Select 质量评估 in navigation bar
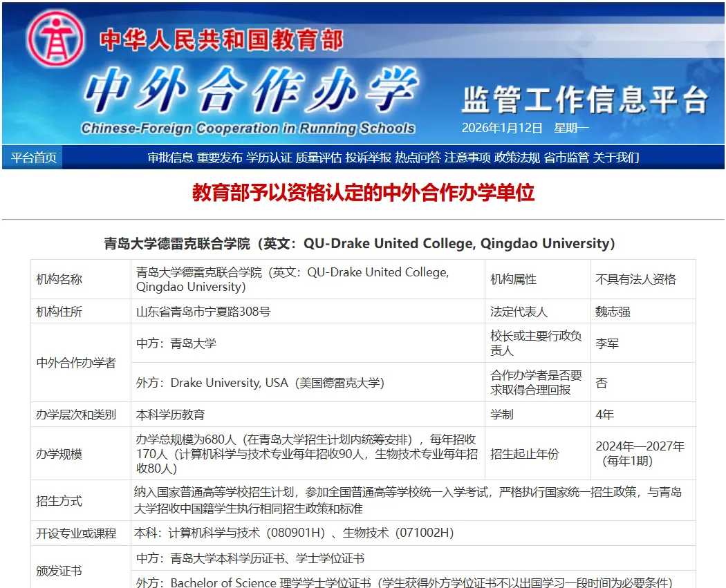Image resolution: width=726 pixels, height=588 pixels. (319, 158)
